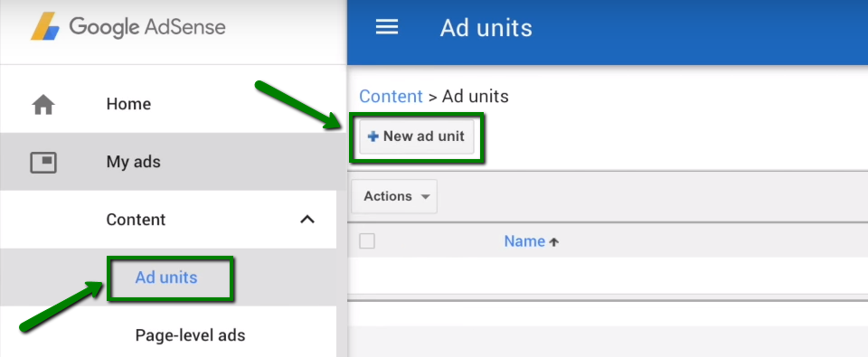The width and height of the screenshot is (868, 357).
Task: Click the Content sidebar section label
Action: point(136,220)
